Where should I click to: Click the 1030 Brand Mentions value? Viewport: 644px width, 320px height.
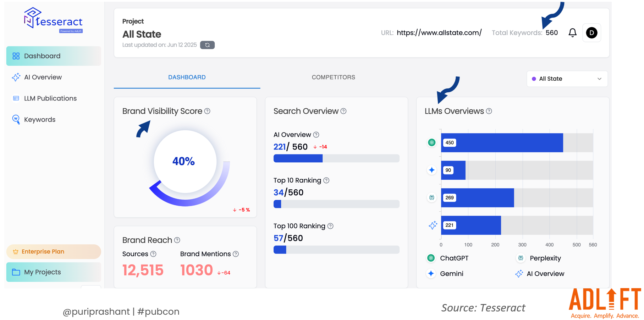pos(197,270)
